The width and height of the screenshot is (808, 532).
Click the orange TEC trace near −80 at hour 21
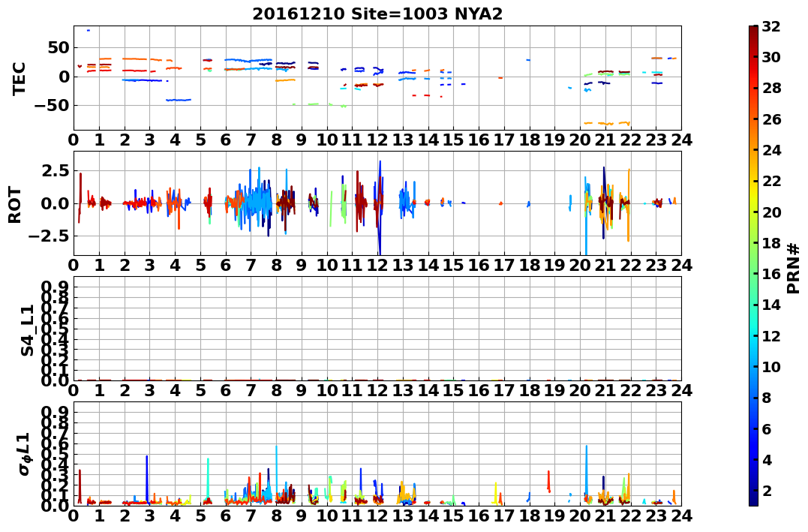tap(607, 123)
